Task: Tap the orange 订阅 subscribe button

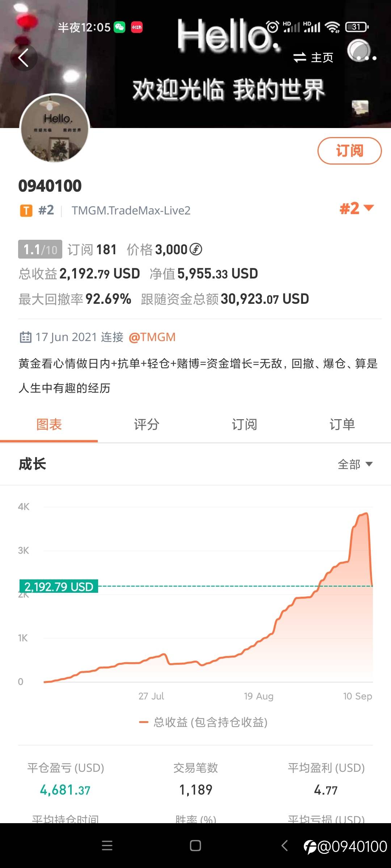Action: (349, 151)
